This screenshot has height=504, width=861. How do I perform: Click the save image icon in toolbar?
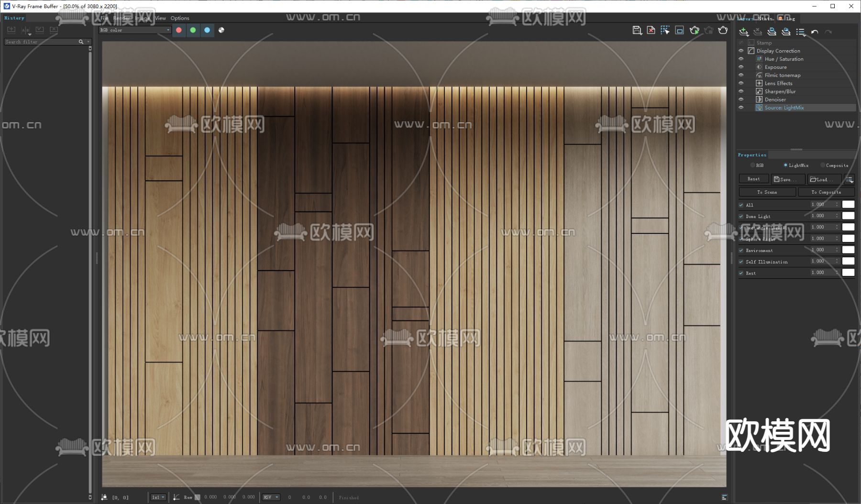pyautogui.click(x=637, y=30)
